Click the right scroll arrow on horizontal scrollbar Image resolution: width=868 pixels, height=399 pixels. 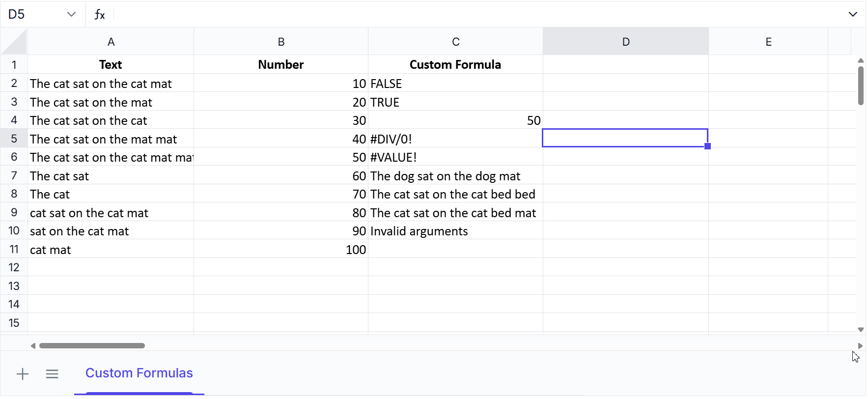click(x=861, y=345)
